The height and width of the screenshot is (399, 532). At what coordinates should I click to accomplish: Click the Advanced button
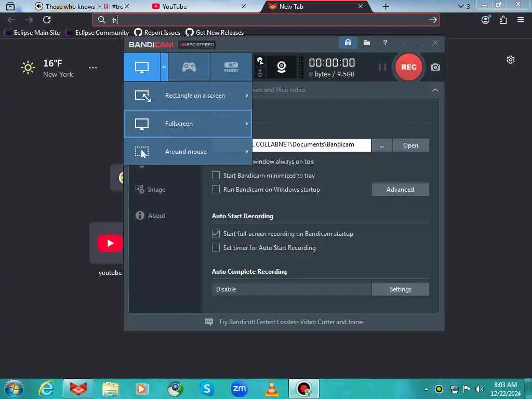tap(401, 189)
